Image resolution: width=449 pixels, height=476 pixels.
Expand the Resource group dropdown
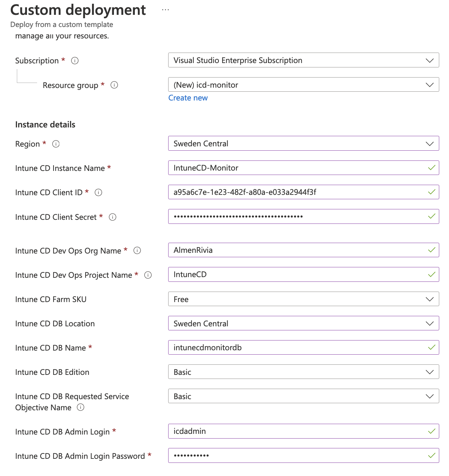click(429, 85)
